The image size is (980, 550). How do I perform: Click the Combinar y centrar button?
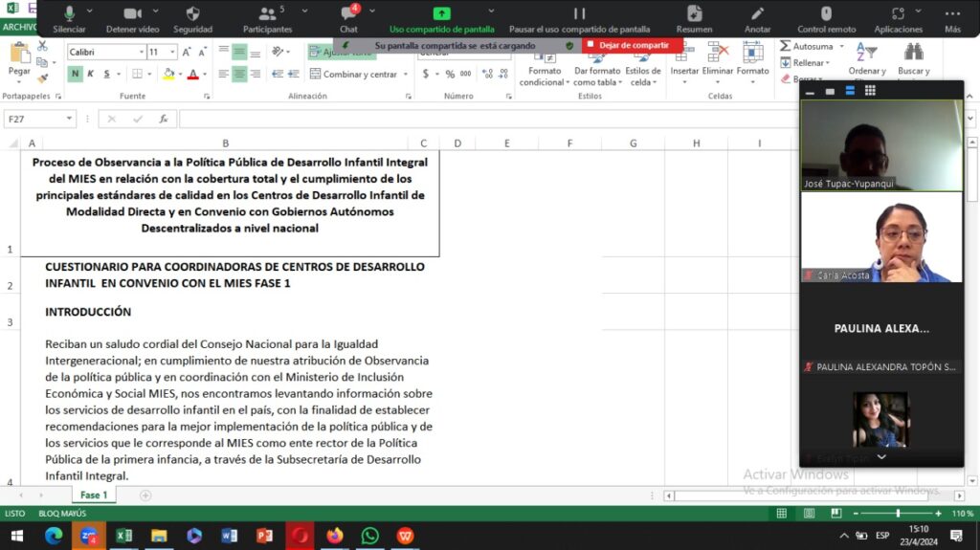(x=359, y=75)
